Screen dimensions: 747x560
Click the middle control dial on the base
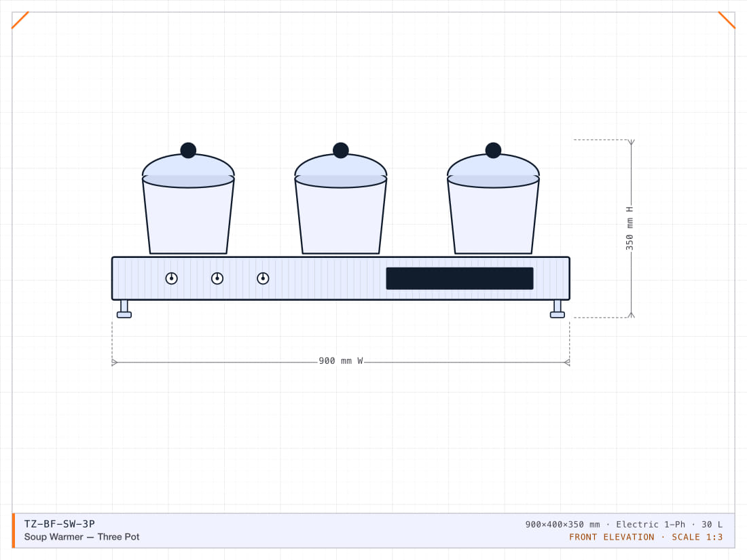pyautogui.click(x=217, y=278)
